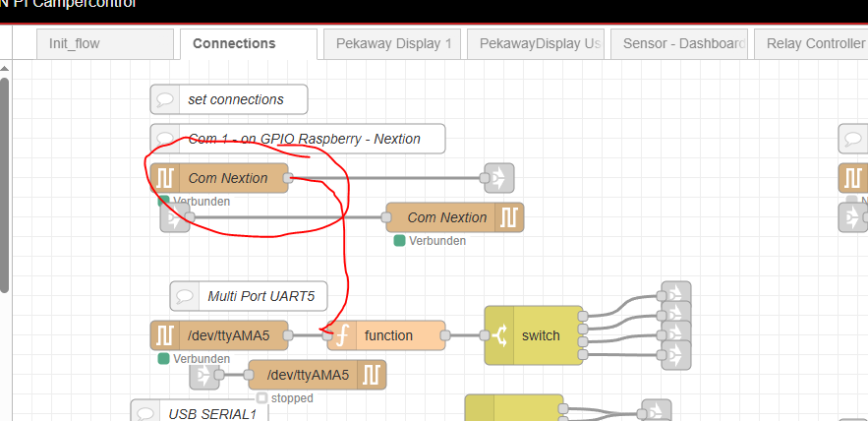868x421 pixels.
Task: Select the bottom link-out node after switch
Action: coord(676,355)
